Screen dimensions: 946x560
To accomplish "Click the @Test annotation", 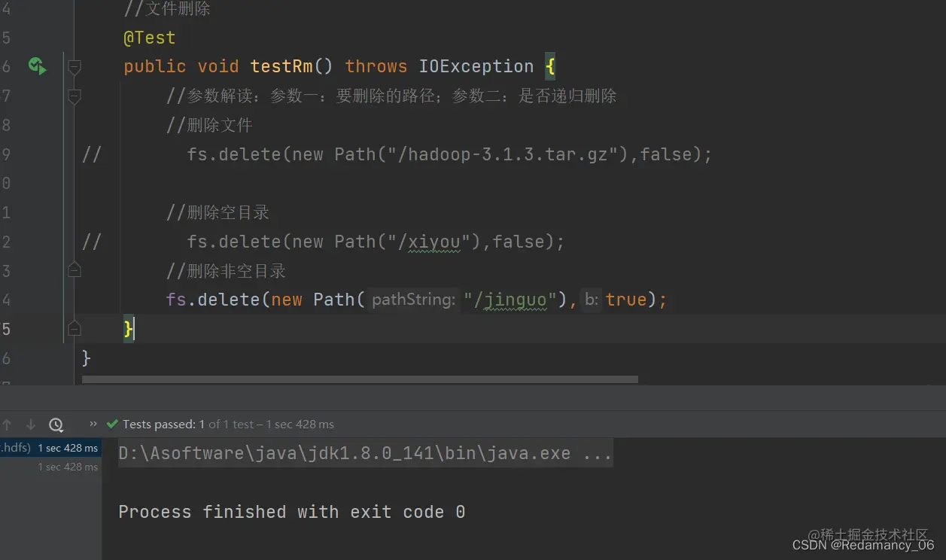I will pos(149,38).
